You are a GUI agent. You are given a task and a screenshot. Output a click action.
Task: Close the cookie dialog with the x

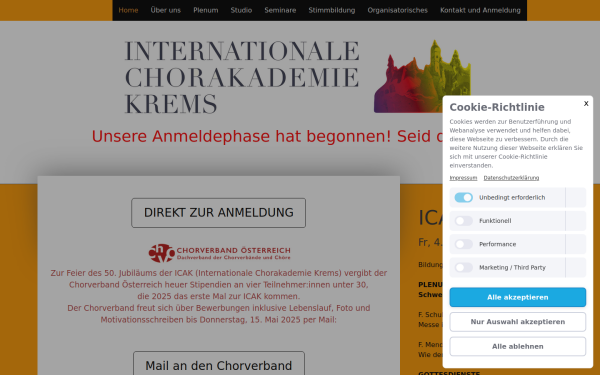pyautogui.click(x=586, y=103)
